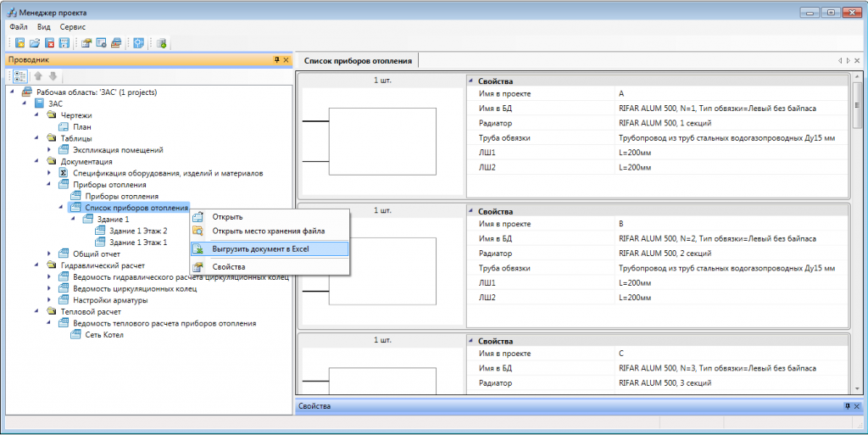Open project properties toolbar icon
Viewport: 868px width, 435px height.
tap(86, 42)
